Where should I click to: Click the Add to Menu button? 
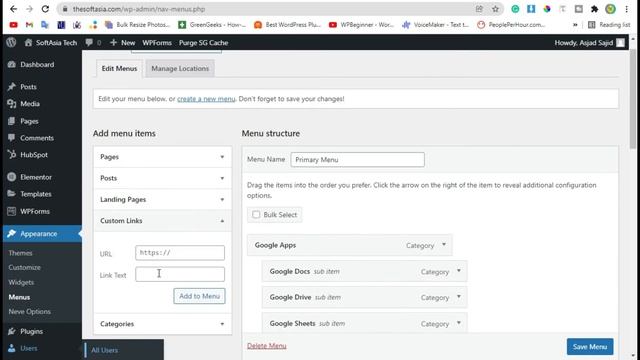coord(199,296)
